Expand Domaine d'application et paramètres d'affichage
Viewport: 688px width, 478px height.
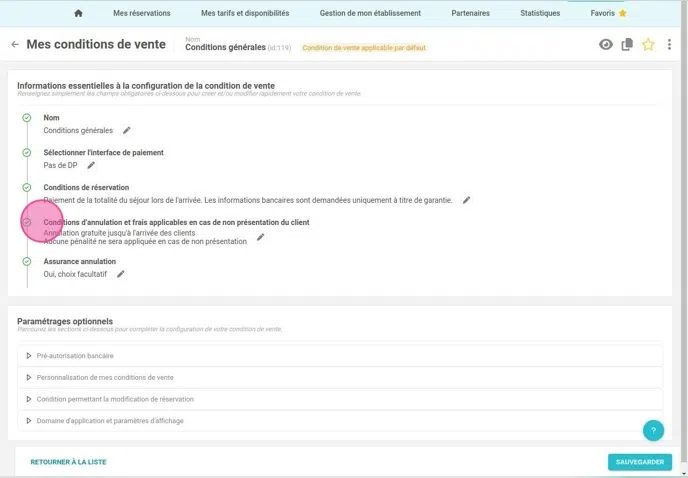pyautogui.click(x=340, y=420)
